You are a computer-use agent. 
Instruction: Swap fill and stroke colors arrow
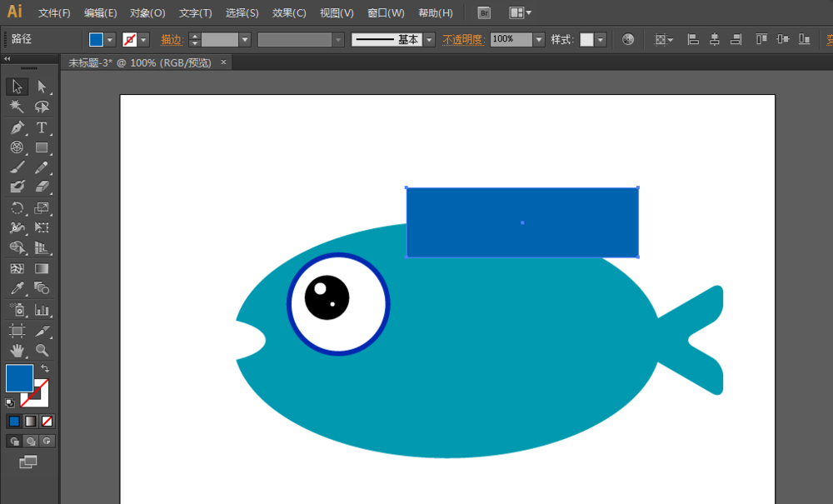click(x=45, y=368)
